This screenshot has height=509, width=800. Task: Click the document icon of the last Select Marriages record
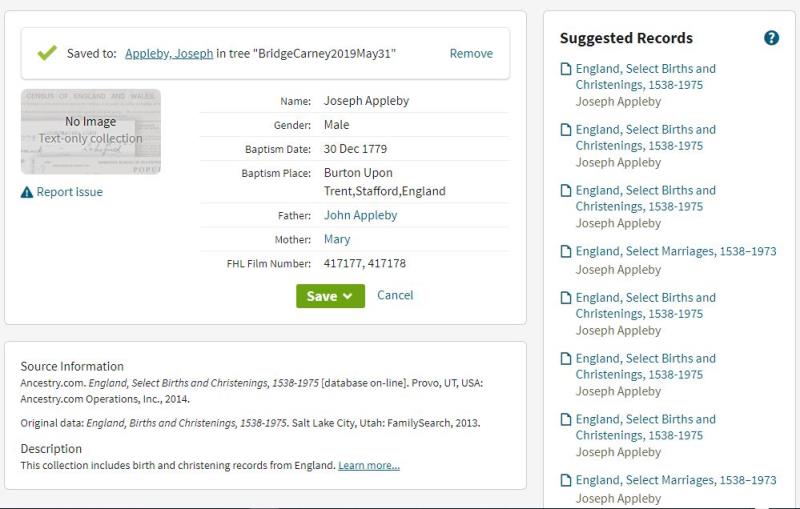565,480
